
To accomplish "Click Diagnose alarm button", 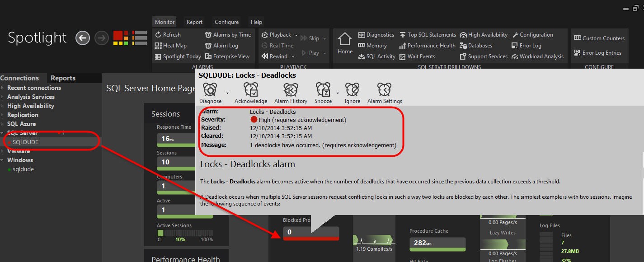I will click(x=211, y=93).
